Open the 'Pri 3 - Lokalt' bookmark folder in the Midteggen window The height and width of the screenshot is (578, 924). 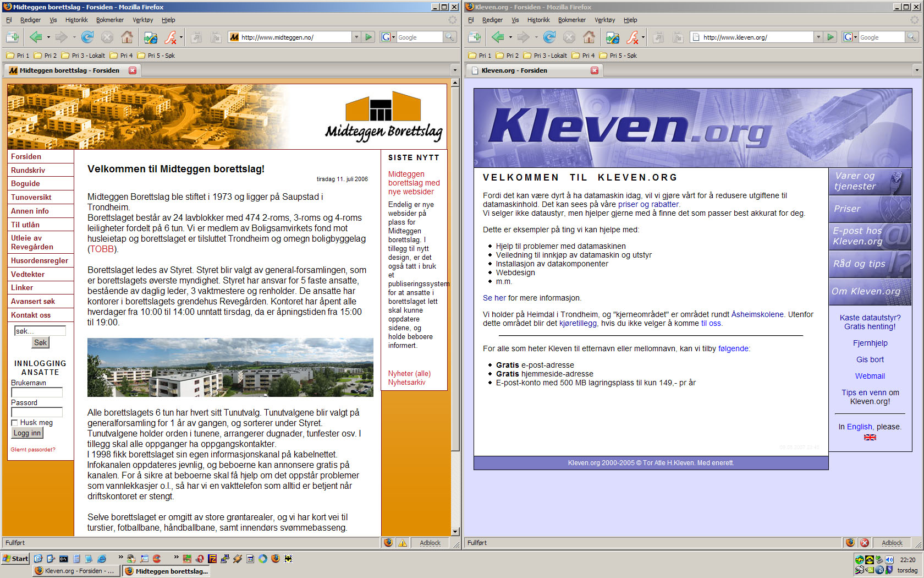(83, 56)
